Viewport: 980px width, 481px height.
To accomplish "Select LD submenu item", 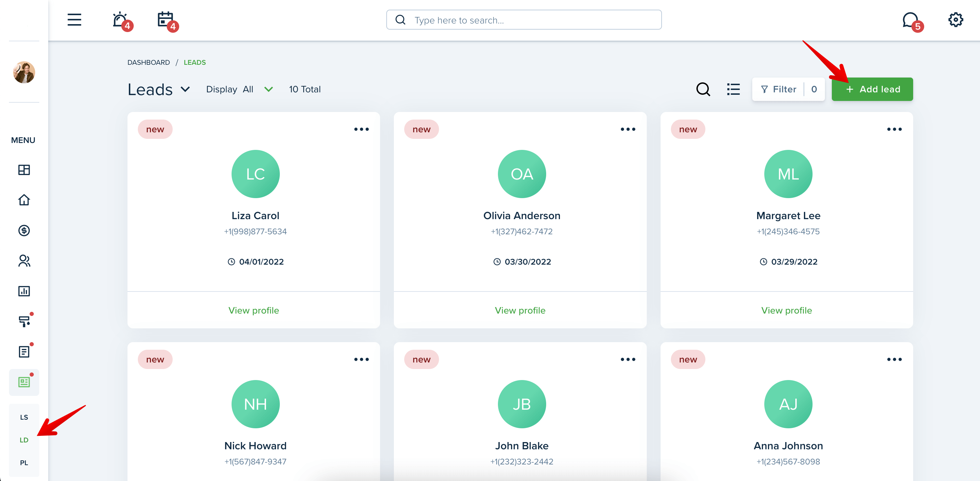I will (x=24, y=440).
